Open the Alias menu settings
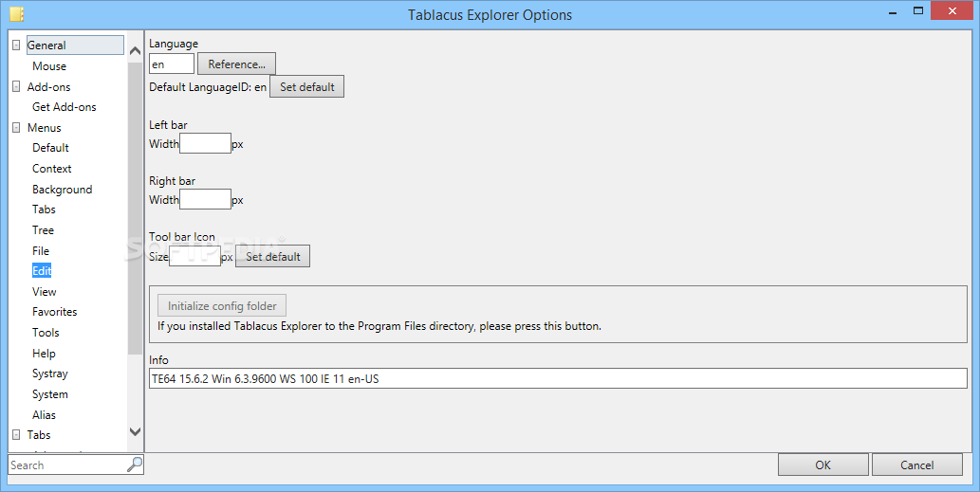 [x=44, y=414]
